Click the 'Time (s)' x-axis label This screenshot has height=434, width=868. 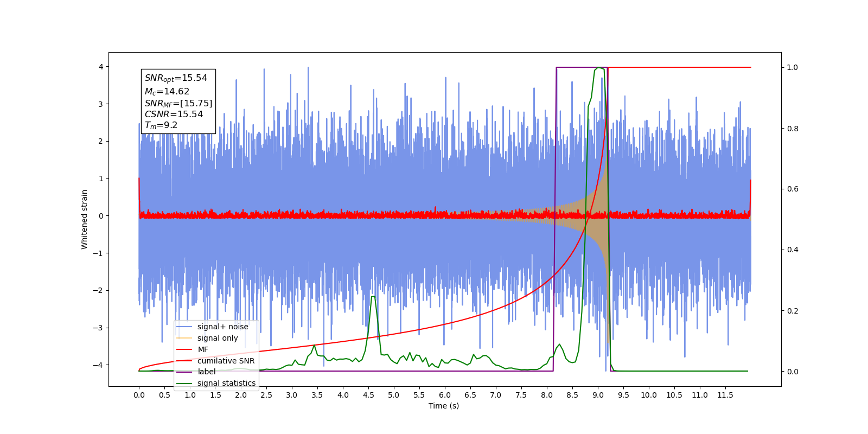[x=444, y=406]
